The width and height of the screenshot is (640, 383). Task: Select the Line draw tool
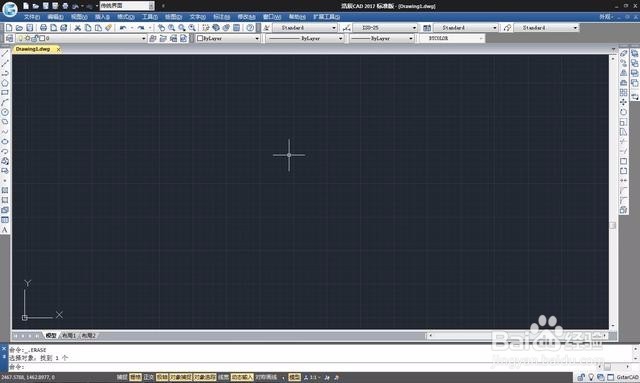(x=5, y=53)
